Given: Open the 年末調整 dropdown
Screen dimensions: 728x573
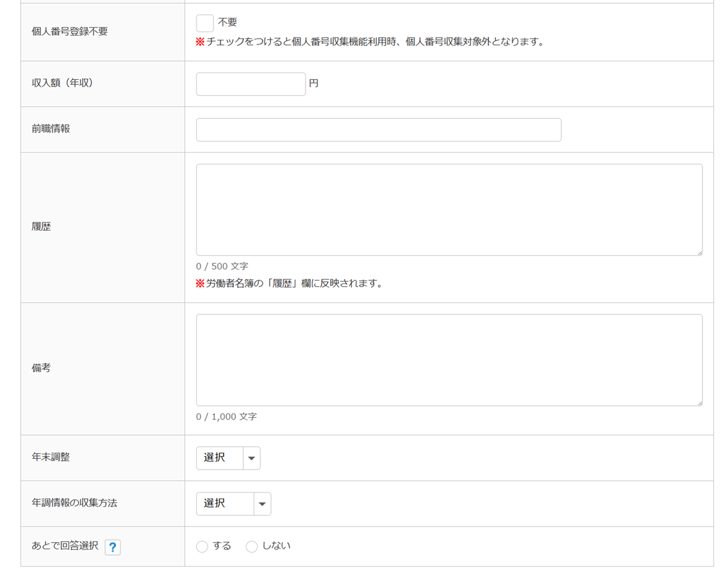Looking at the screenshot, I should [x=228, y=458].
